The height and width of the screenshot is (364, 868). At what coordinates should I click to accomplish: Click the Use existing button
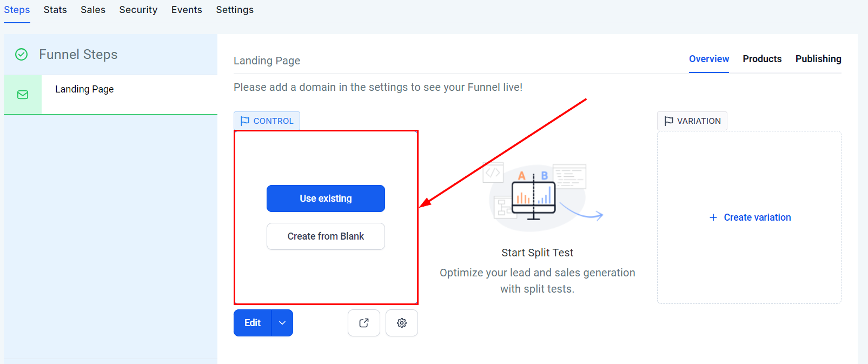coord(326,198)
